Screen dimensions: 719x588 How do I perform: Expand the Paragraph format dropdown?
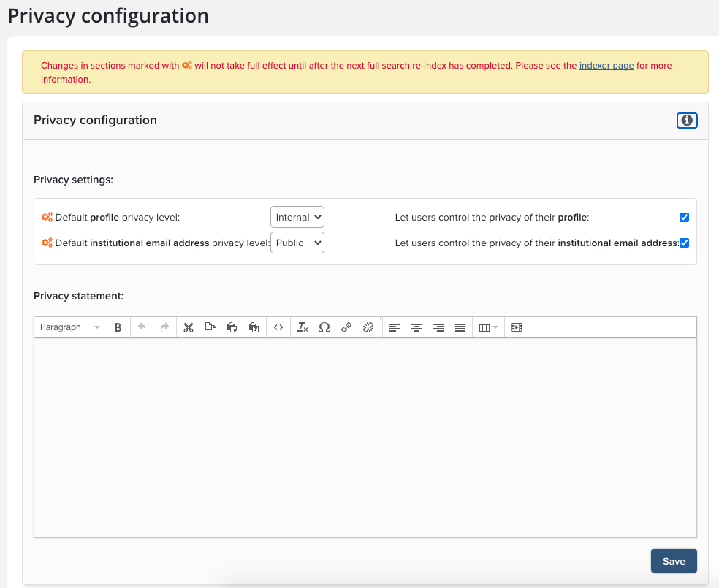pos(69,327)
